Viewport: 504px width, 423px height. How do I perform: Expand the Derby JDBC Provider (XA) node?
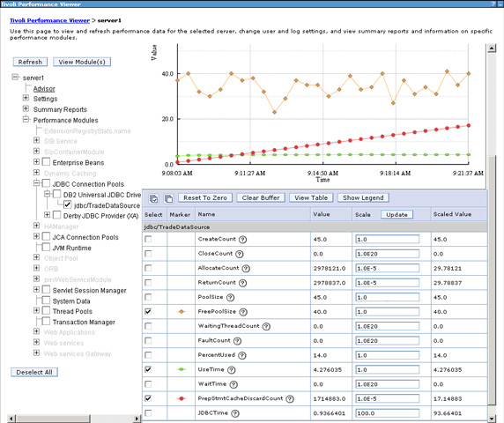pyautogui.click(x=47, y=215)
